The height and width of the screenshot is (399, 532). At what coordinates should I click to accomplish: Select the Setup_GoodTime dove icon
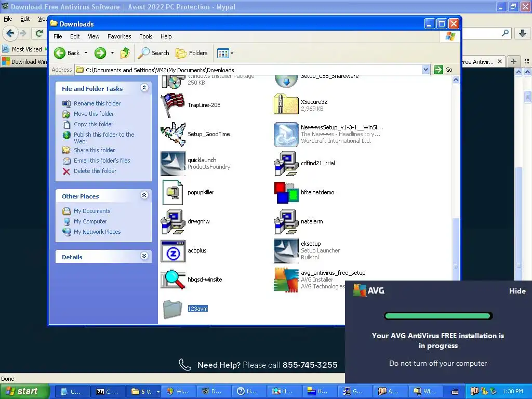click(x=173, y=135)
